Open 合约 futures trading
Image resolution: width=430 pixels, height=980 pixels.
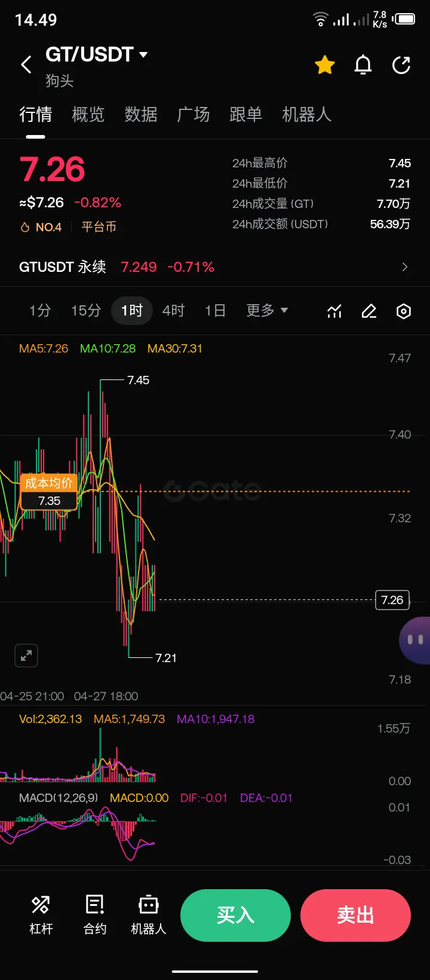click(x=95, y=915)
